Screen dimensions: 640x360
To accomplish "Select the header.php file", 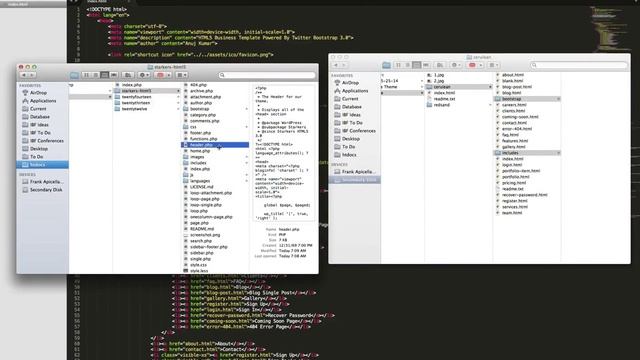I will point(215,145).
